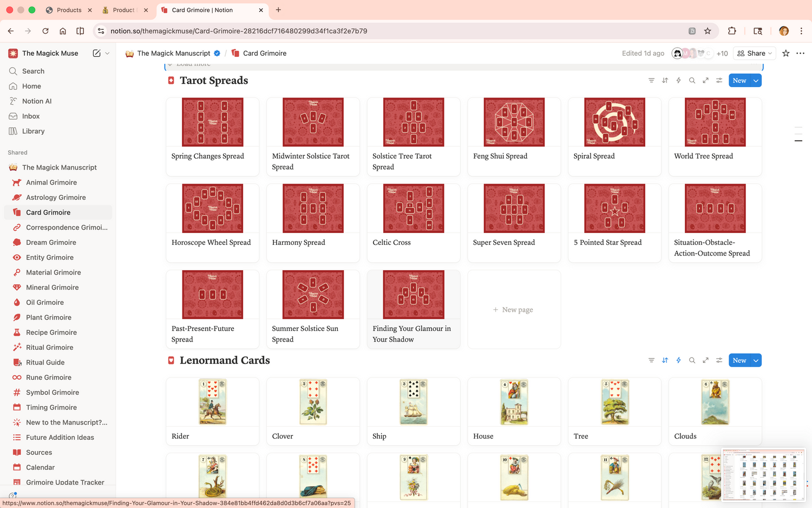
Task: Open The Magick Muse workspace switcher
Action: coord(51,53)
